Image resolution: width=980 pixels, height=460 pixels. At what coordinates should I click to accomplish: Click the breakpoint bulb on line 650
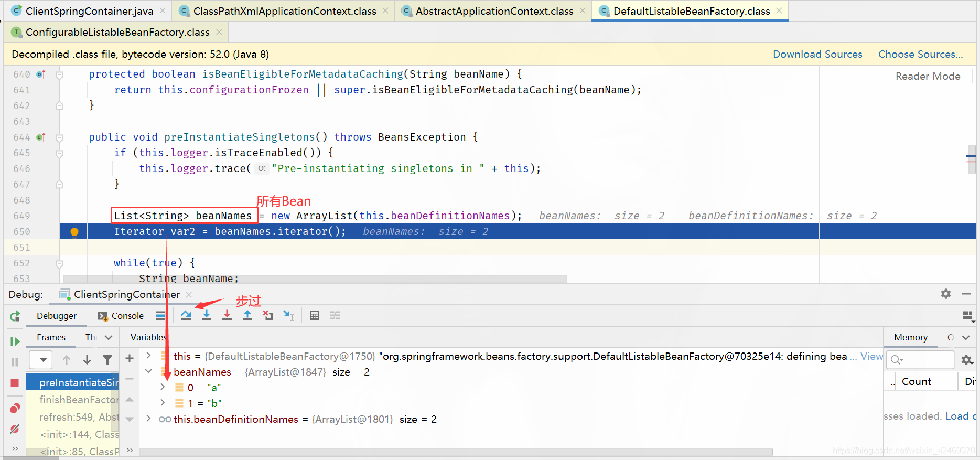point(74,232)
